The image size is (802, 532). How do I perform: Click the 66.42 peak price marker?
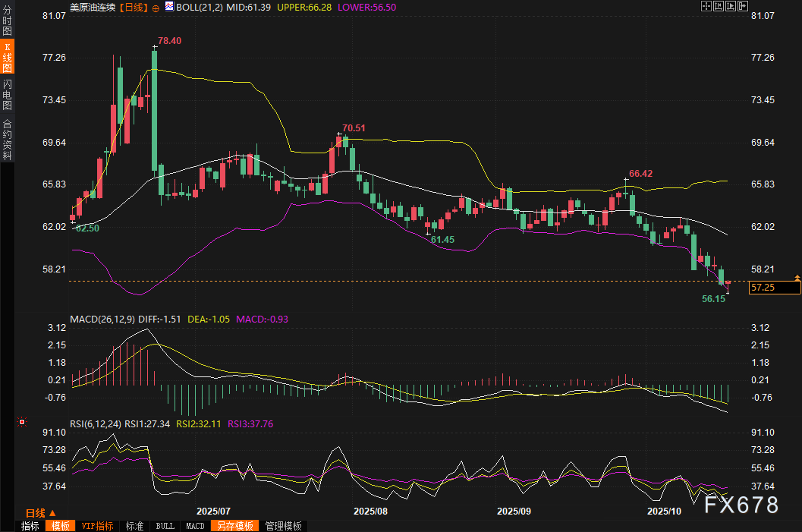click(x=640, y=174)
